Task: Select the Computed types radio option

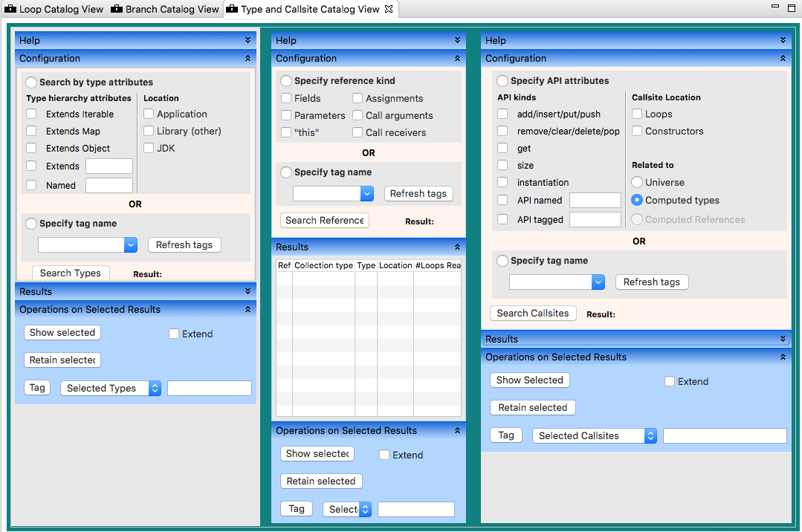Action: tap(637, 200)
